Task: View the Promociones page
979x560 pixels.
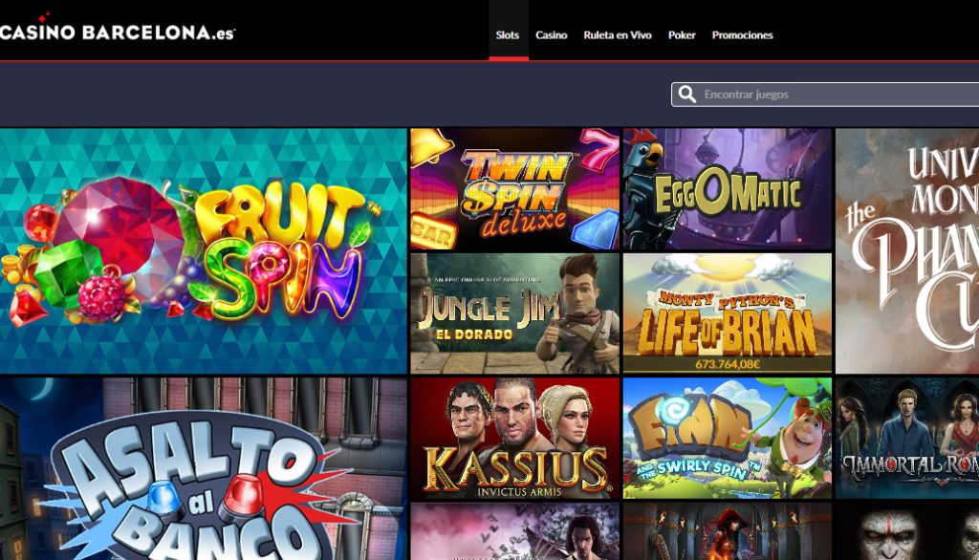Action: 742,35
